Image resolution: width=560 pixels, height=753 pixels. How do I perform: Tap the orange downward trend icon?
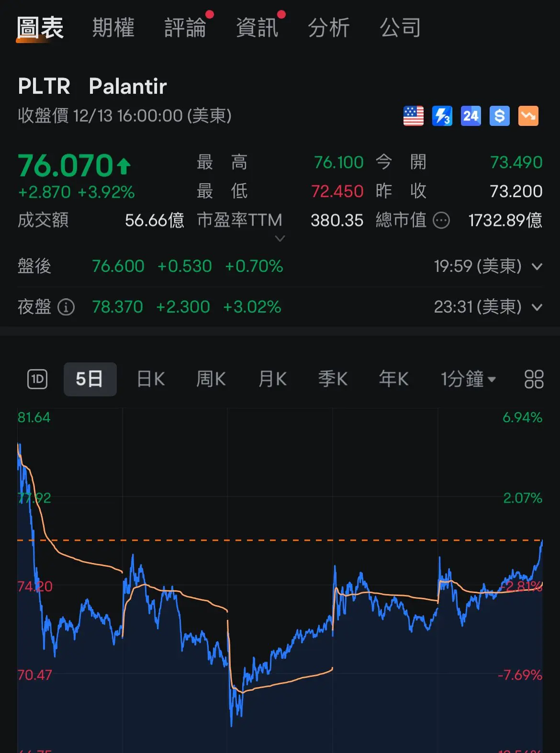[x=528, y=116]
